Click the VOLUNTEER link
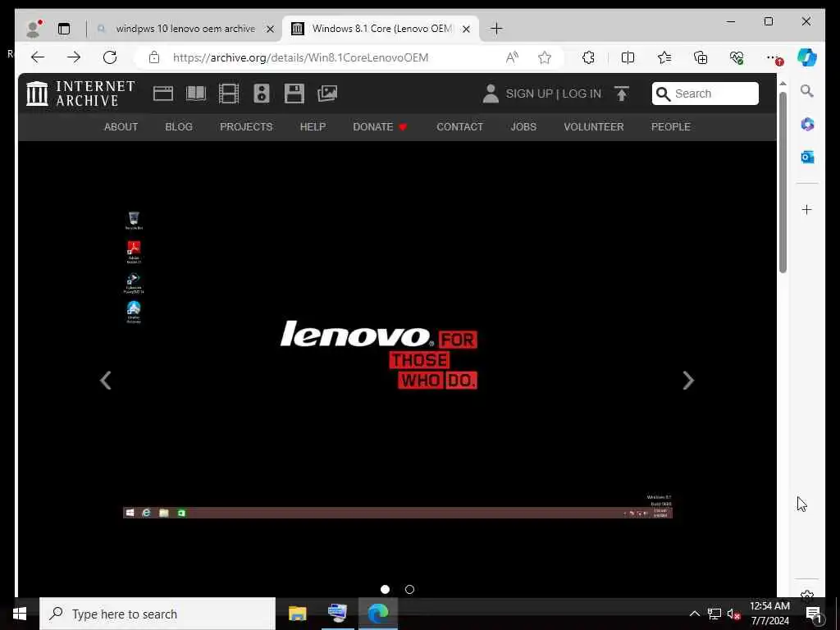The width and height of the screenshot is (840, 630). click(594, 127)
